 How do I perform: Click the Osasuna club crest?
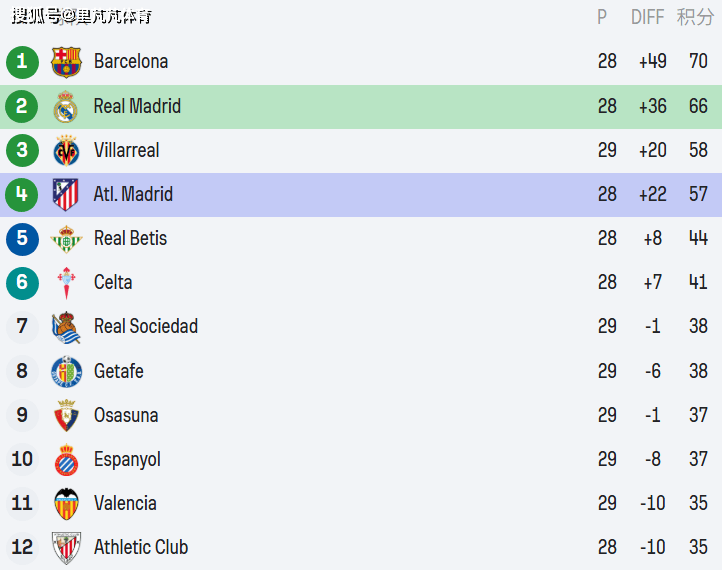(x=66, y=415)
